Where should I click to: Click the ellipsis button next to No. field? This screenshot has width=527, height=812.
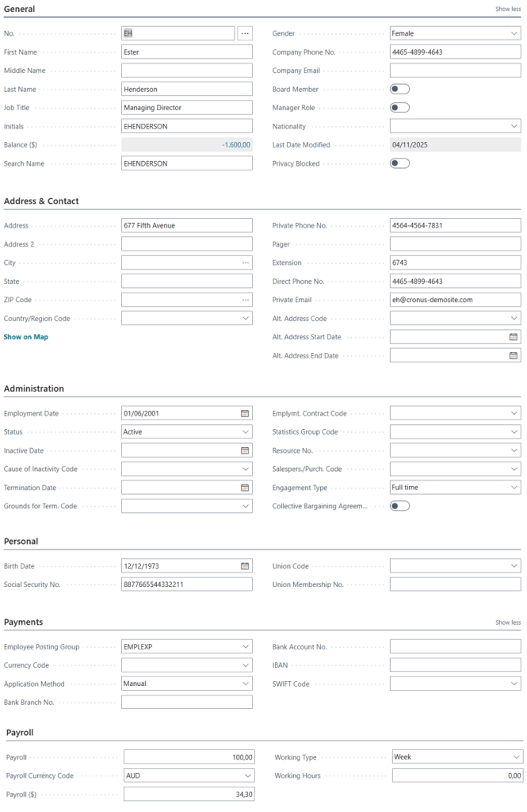click(245, 33)
